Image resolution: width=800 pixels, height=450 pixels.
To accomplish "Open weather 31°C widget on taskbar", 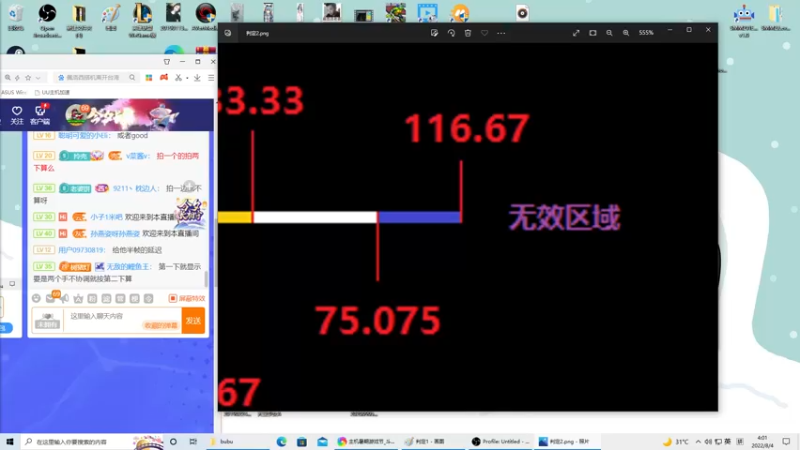I will click(676, 441).
